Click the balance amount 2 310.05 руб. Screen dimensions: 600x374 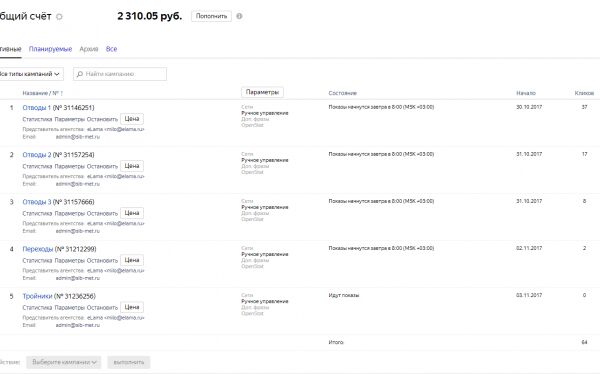[x=150, y=16]
